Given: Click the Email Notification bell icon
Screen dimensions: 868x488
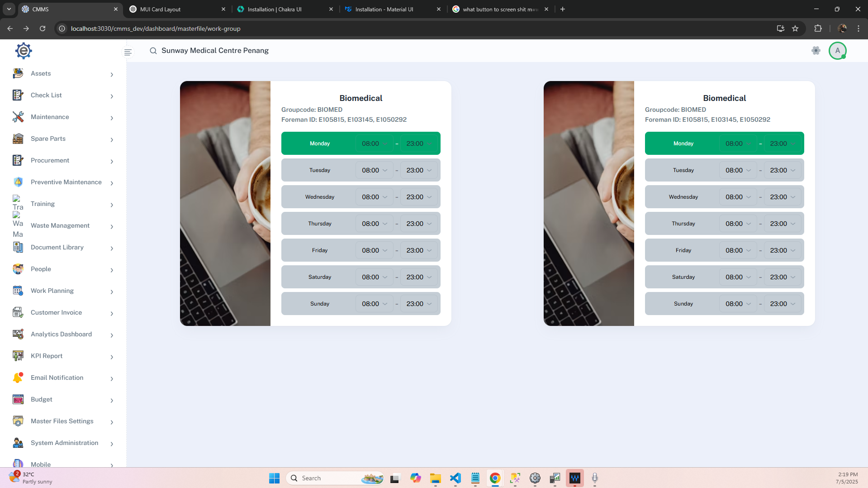Looking at the screenshot, I should pyautogui.click(x=18, y=378).
